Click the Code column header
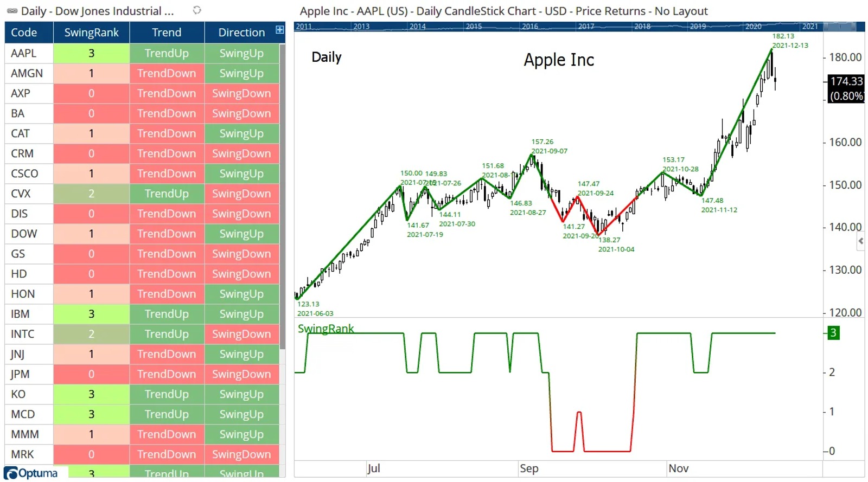 point(29,33)
